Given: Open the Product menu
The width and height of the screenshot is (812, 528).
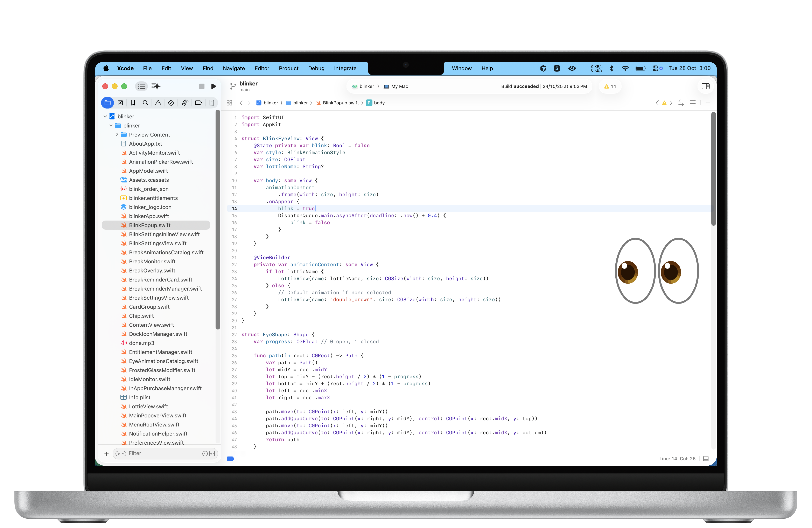Looking at the screenshot, I should point(288,68).
